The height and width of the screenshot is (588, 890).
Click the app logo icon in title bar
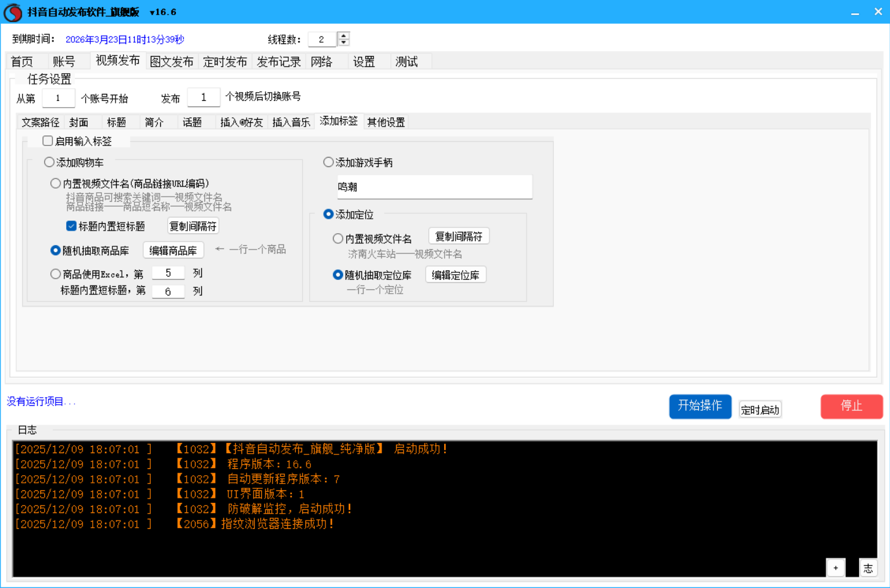pyautogui.click(x=13, y=13)
